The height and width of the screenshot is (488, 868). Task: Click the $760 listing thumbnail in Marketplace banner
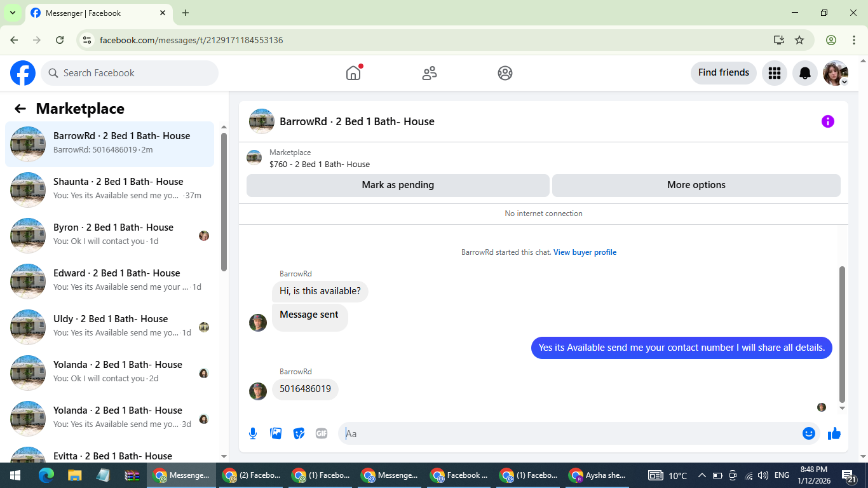click(254, 158)
